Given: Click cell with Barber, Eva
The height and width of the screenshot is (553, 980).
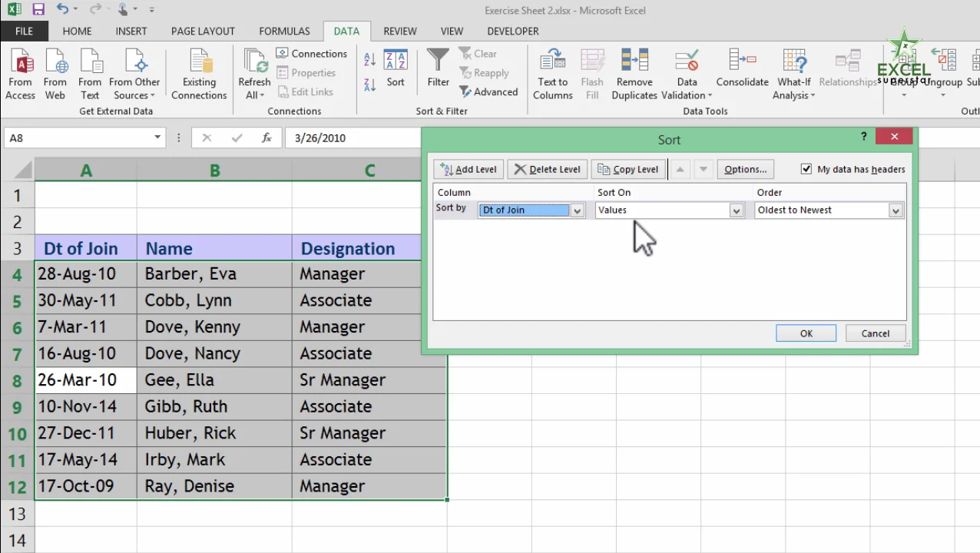Looking at the screenshot, I should tap(214, 274).
